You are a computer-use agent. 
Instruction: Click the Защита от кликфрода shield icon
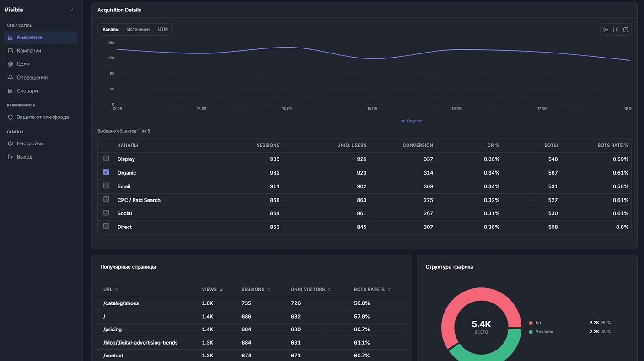pos(11,117)
